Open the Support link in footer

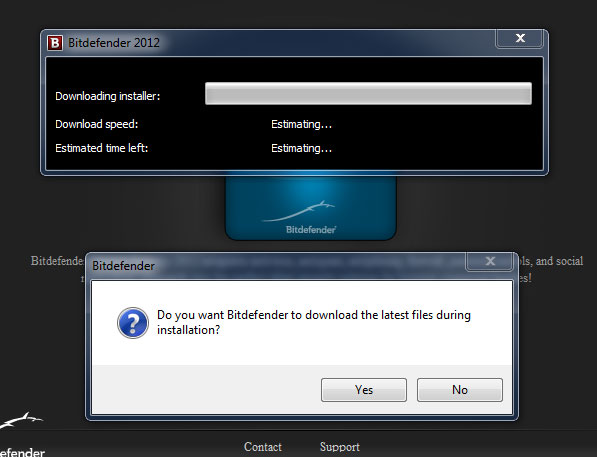[340, 447]
